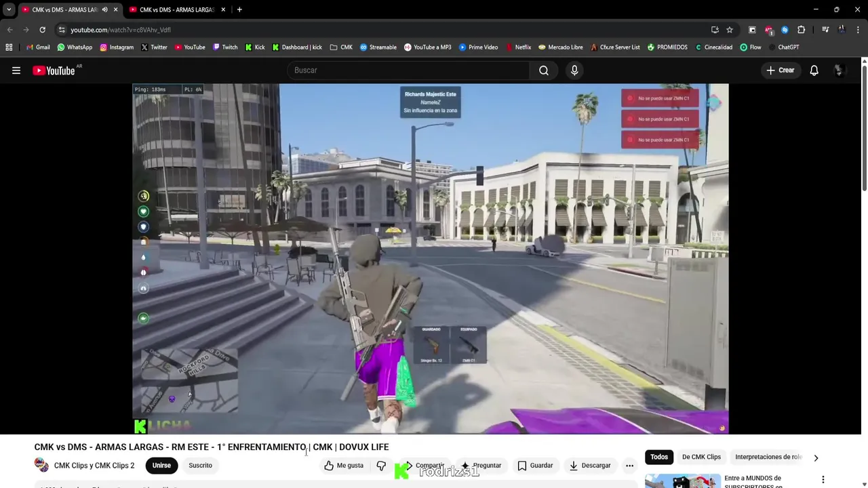Viewport: 868px width, 488px height.
Task: Open CMK Clips y CMK Clips 2 channel
Action: tap(94, 466)
